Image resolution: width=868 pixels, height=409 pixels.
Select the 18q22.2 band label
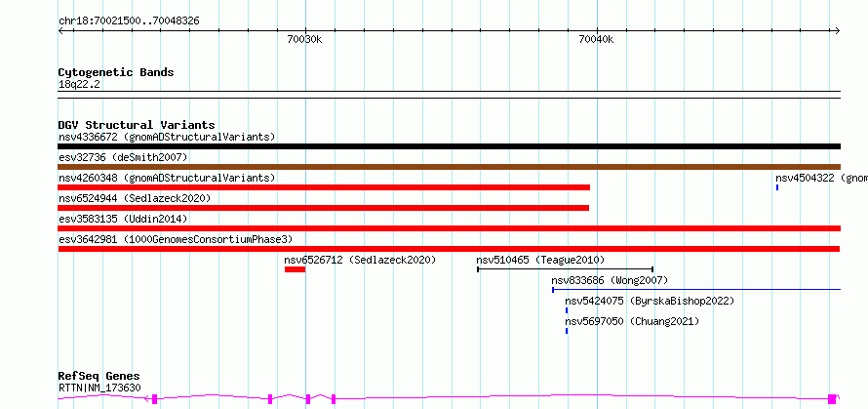(x=79, y=85)
